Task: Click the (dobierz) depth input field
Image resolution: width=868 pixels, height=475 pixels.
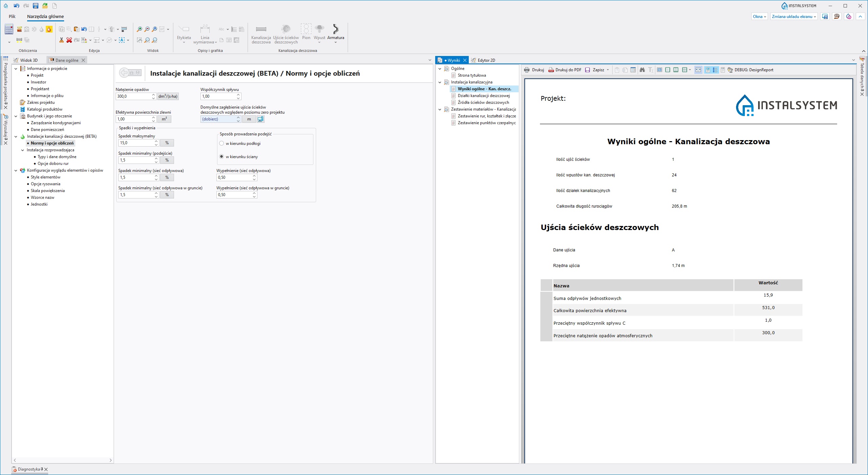Action: coord(218,119)
